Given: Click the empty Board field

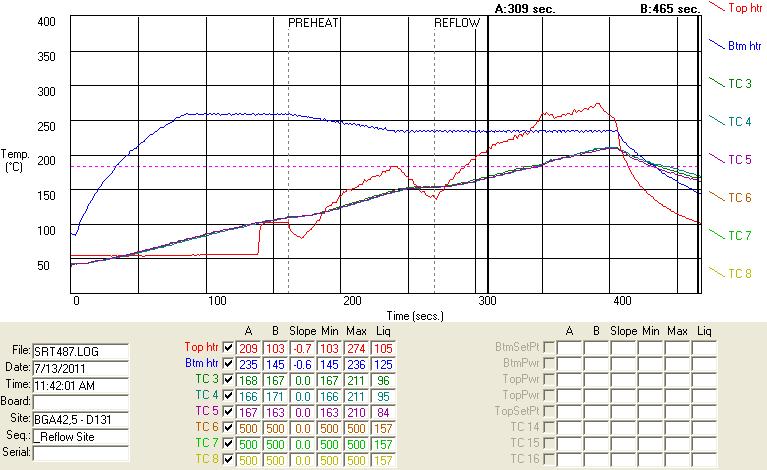Looking at the screenshot, I should pyautogui.click(x=81, y=402).
